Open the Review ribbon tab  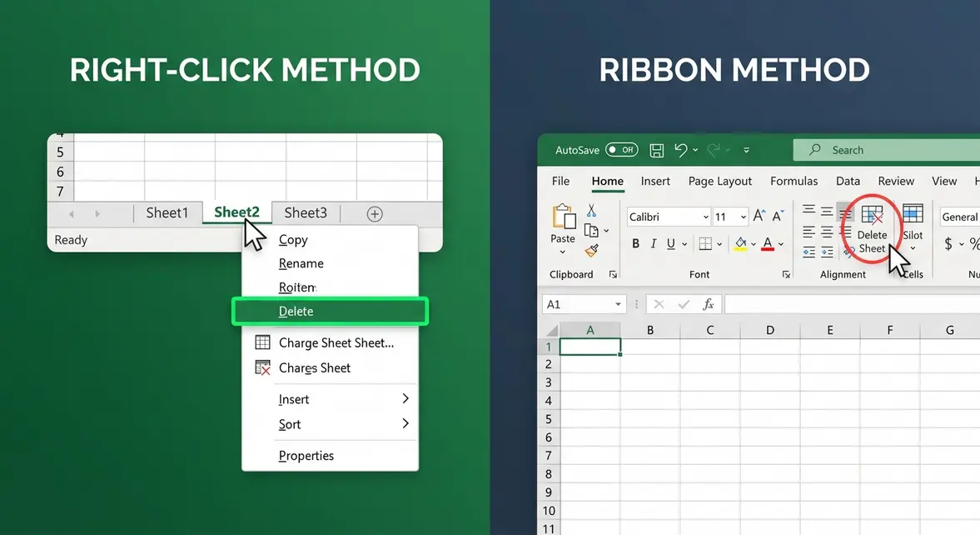(x=896, y=181)
